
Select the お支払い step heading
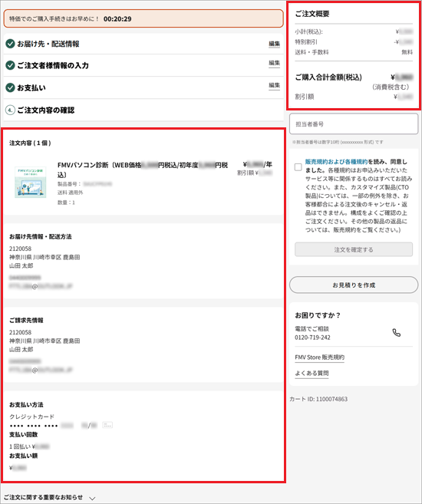pyautogui.click(x=31, y=87)
